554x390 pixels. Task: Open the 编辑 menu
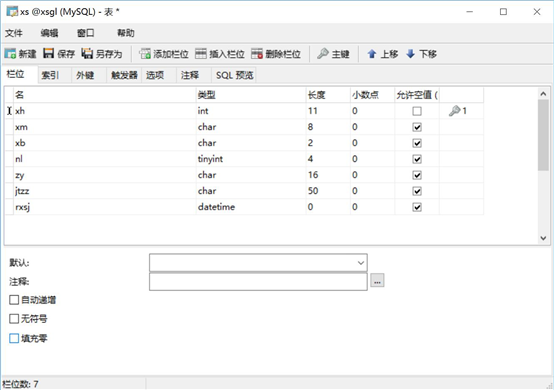pos(49,33)
